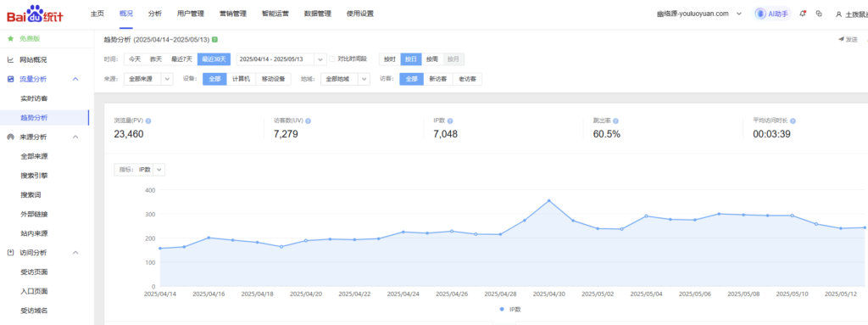Collapse the 来源分析 sidebar section
Viewport: 868px width, 325px height.
pyautogui.click(x=75, y=137)
